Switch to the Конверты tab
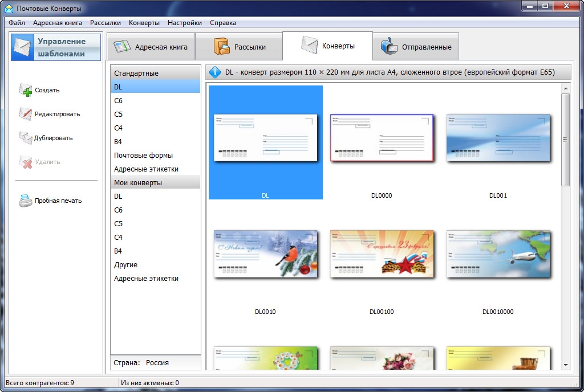Image resolution: width=584 pixels, height=392 pixels. 327,46
